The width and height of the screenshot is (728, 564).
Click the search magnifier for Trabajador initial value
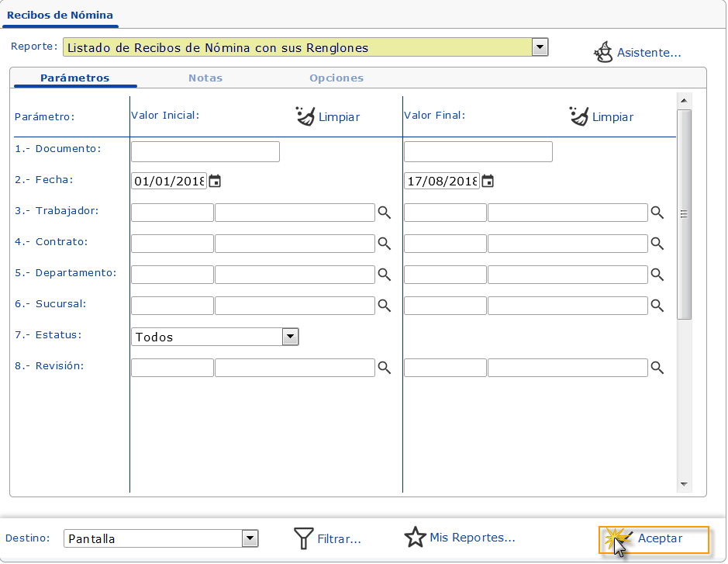[385, 212]
